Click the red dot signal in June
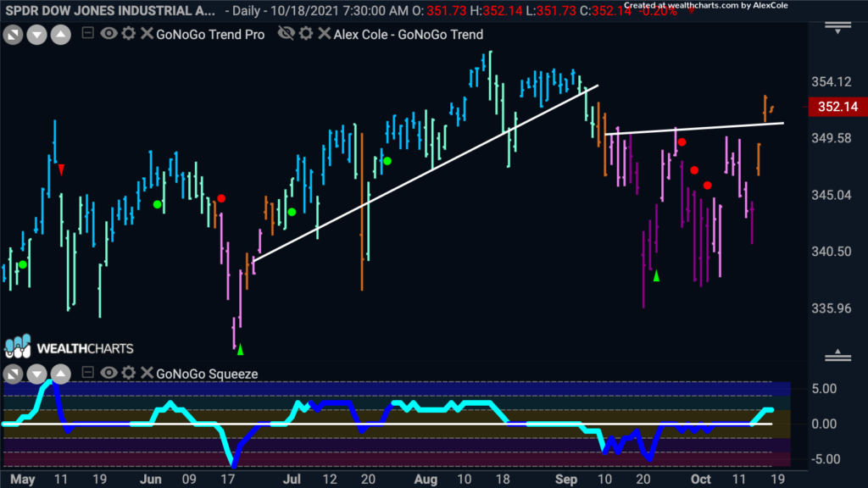 pos(221,198)
